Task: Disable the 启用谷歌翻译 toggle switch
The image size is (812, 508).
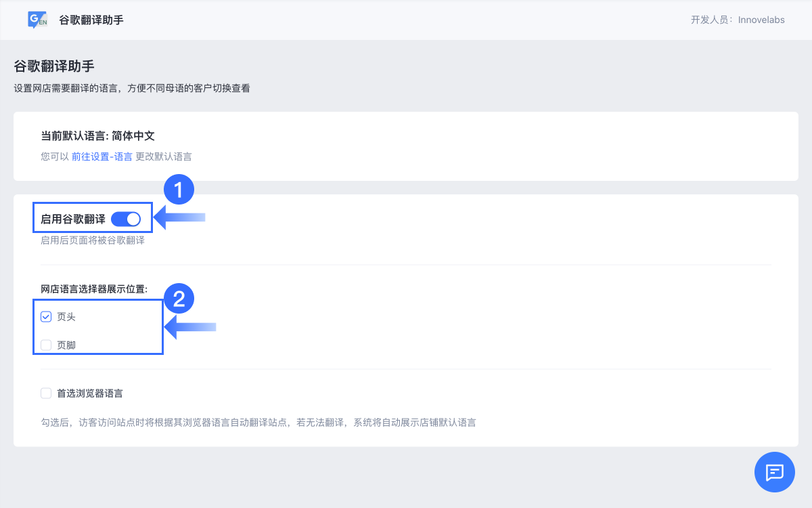Action: pos(126,219)
